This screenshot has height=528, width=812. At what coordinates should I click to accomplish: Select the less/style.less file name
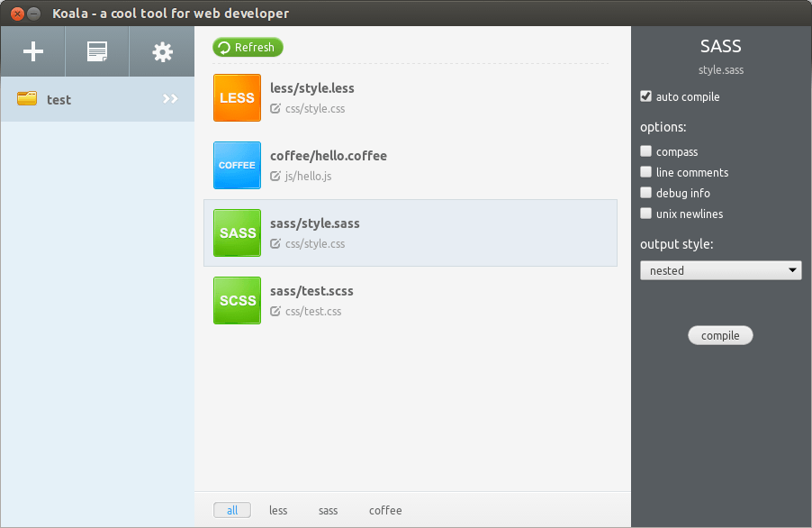[x=312, y=88]
